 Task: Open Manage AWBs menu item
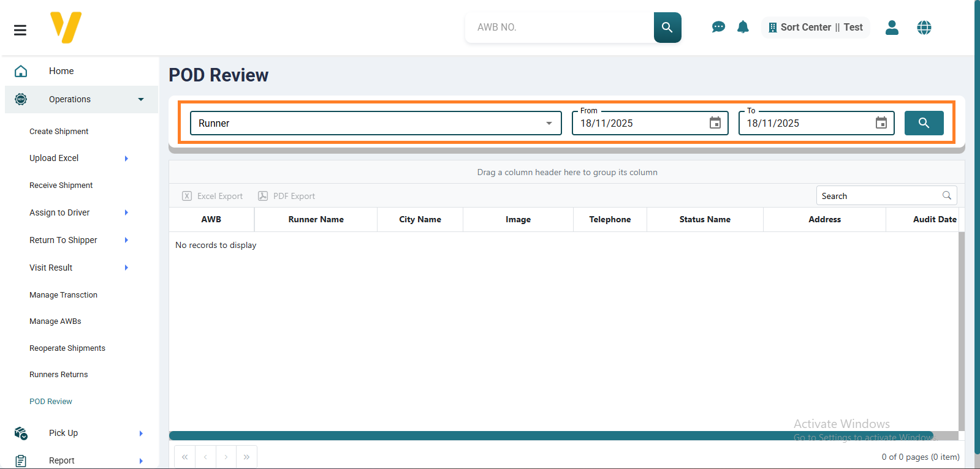pyautogui.click(x=55, y=321)
